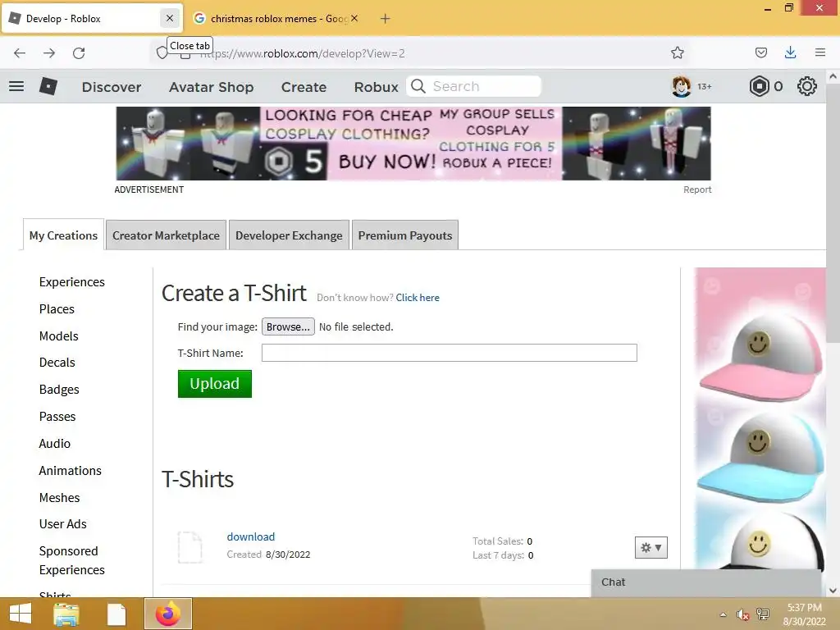
Task: Report the advertisement
Action: point(697,189)
